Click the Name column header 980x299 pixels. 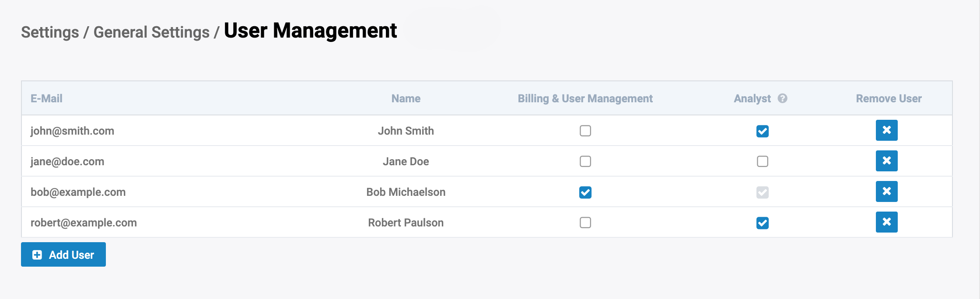(x=406, y=98)
